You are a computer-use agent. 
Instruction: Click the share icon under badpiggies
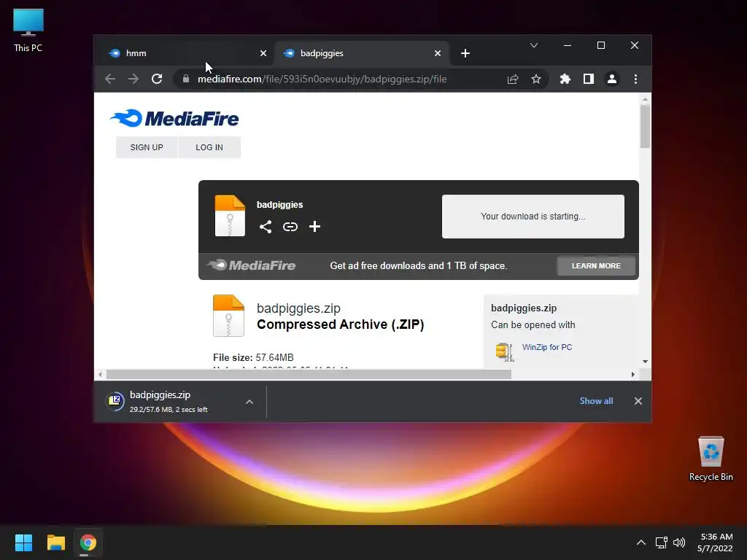tap(266, 227)
